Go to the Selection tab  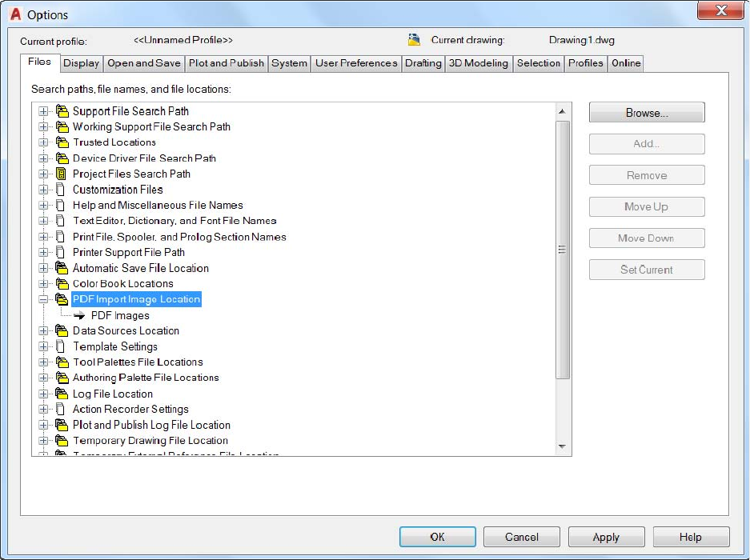(x=538, y=63)
